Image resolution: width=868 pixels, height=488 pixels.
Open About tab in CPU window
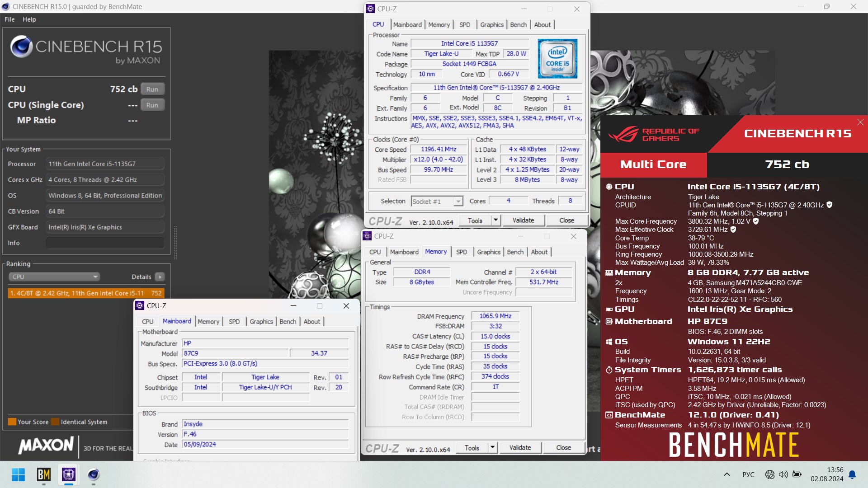tap(542, 25)
